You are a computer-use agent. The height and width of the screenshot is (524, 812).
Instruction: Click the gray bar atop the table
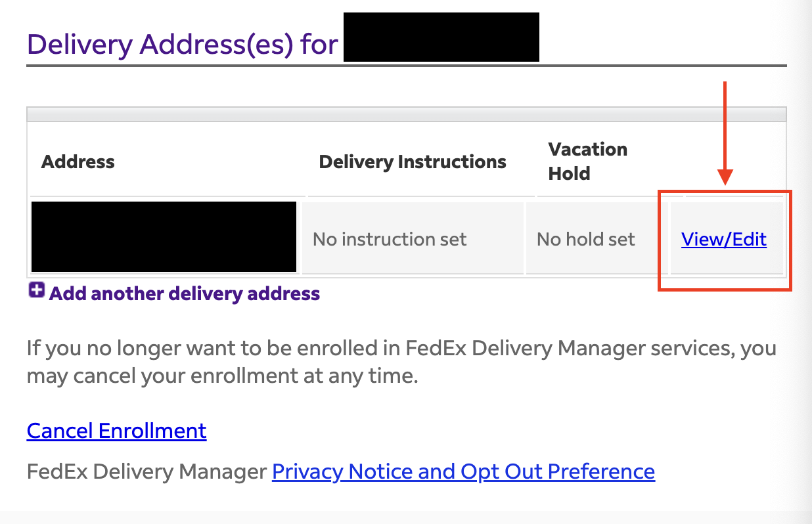[x=406, y=114]
